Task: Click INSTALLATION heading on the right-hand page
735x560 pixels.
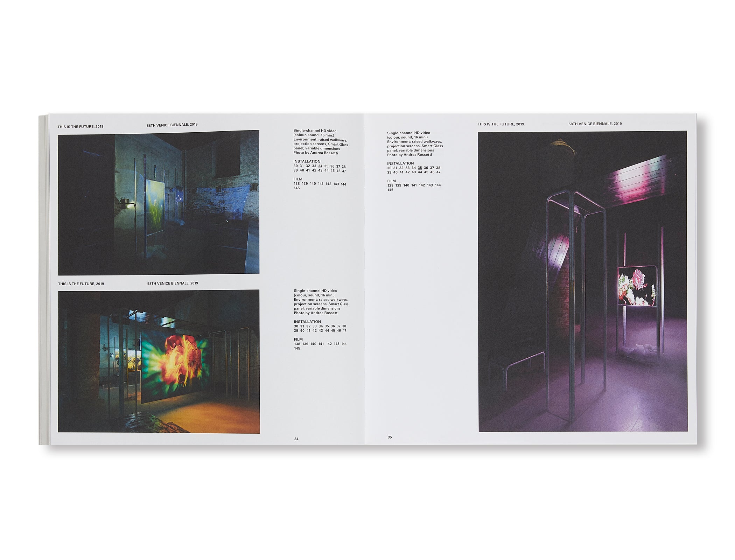Action: tap(400, 163)
